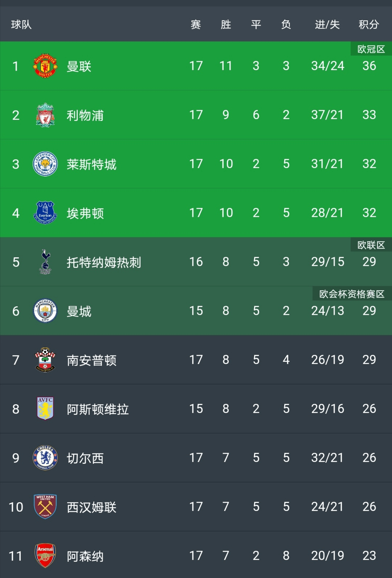The image size is (392, 578).
Task: Open team name 曼联
Action: pyautogui.click(x=79, y=66)
